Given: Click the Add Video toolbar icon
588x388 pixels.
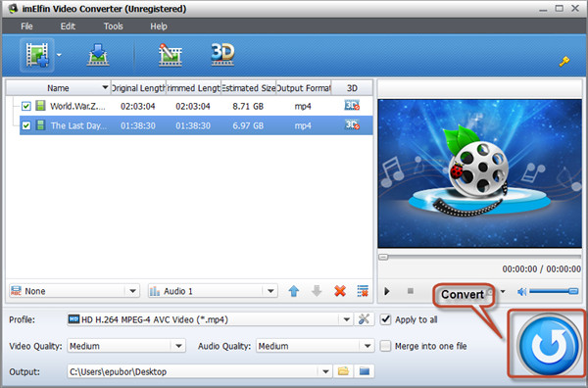Looking at the screenshot, I should (37, 55).
